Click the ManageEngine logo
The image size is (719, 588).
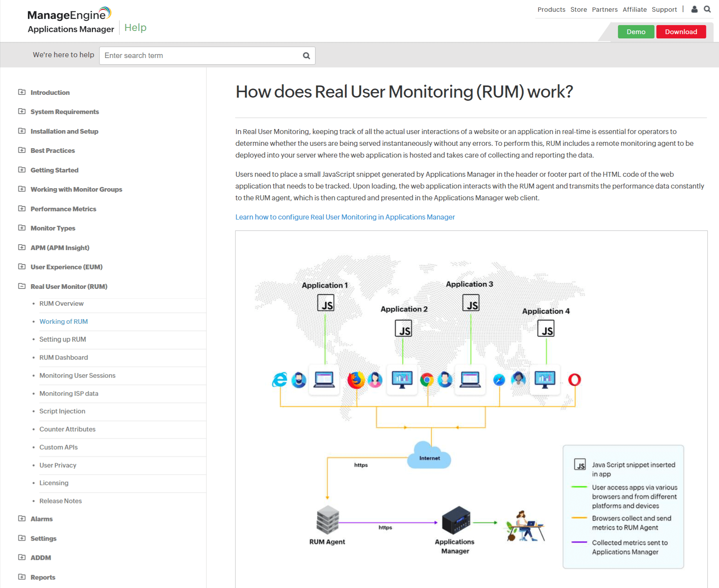(69, 14)
